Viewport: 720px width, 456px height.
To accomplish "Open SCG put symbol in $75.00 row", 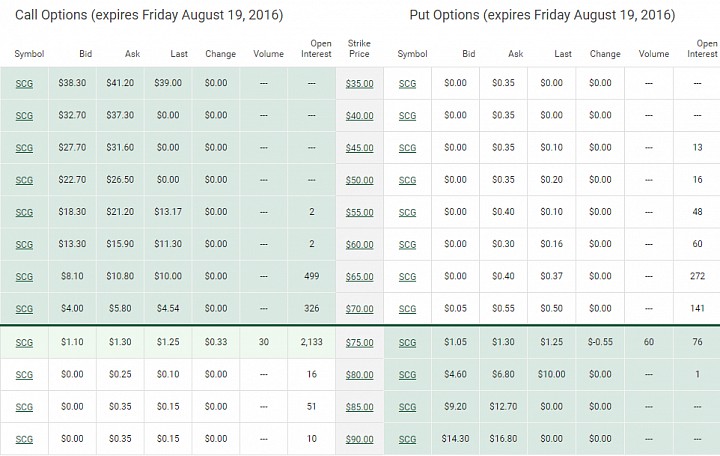I will tap(407, 343).
